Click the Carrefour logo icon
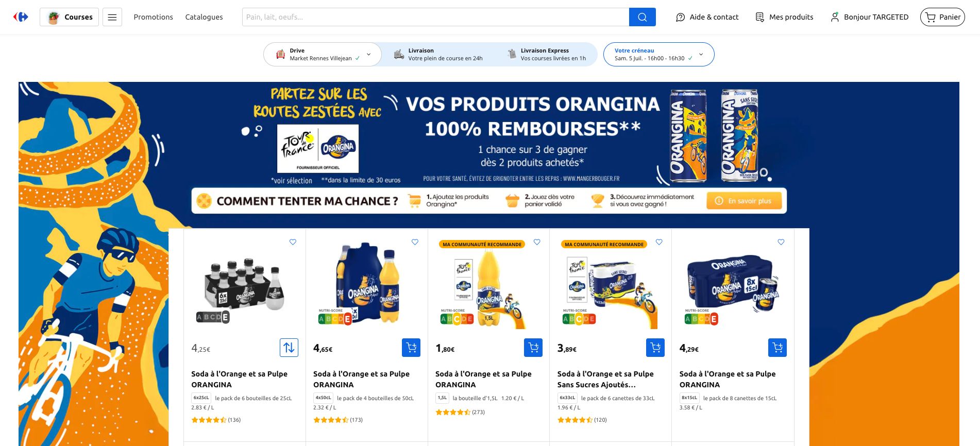980x446 pixels. (21, 17)
